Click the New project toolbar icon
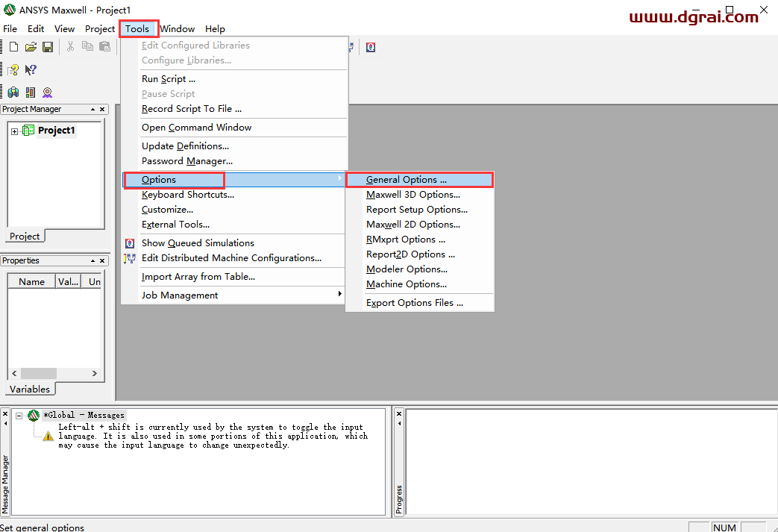The image size is (778, 532). tap(14, 47)
